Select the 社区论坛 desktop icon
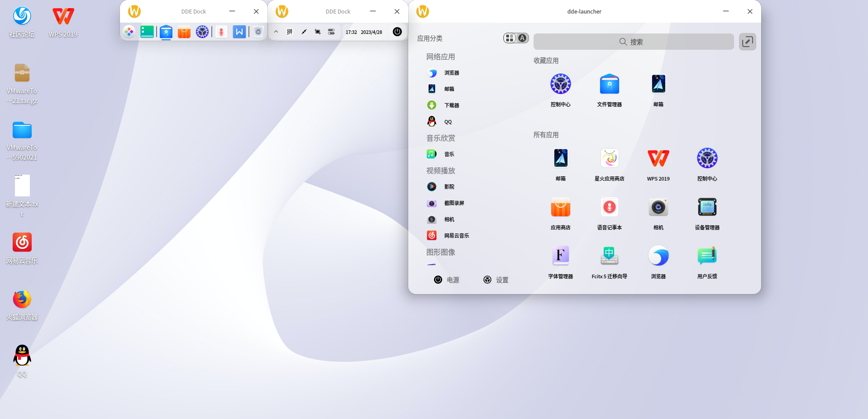Screen dimensions: 868x419 coord(22,22)
